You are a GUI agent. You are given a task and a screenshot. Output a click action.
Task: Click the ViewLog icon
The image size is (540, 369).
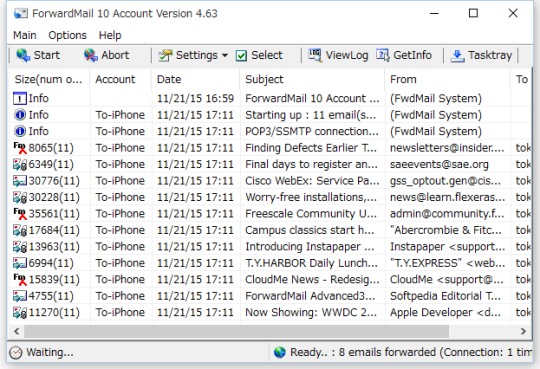click(315, 55)
